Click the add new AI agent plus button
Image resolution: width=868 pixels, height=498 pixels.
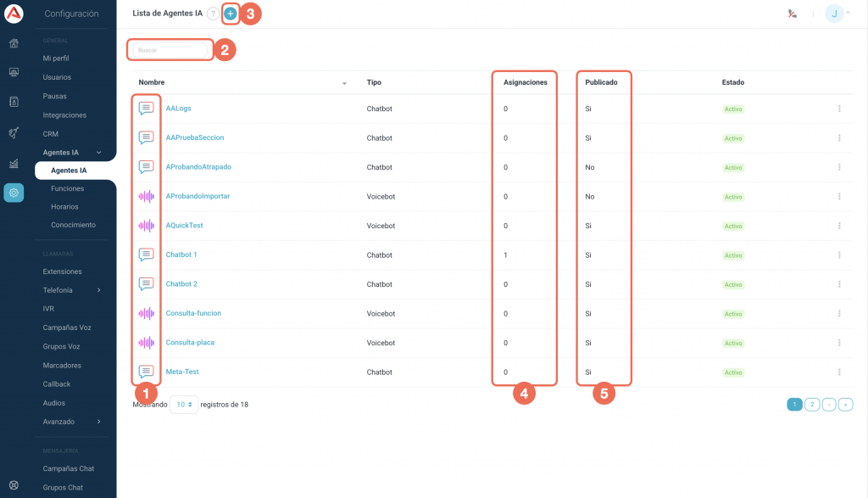[x=230, y=14]
